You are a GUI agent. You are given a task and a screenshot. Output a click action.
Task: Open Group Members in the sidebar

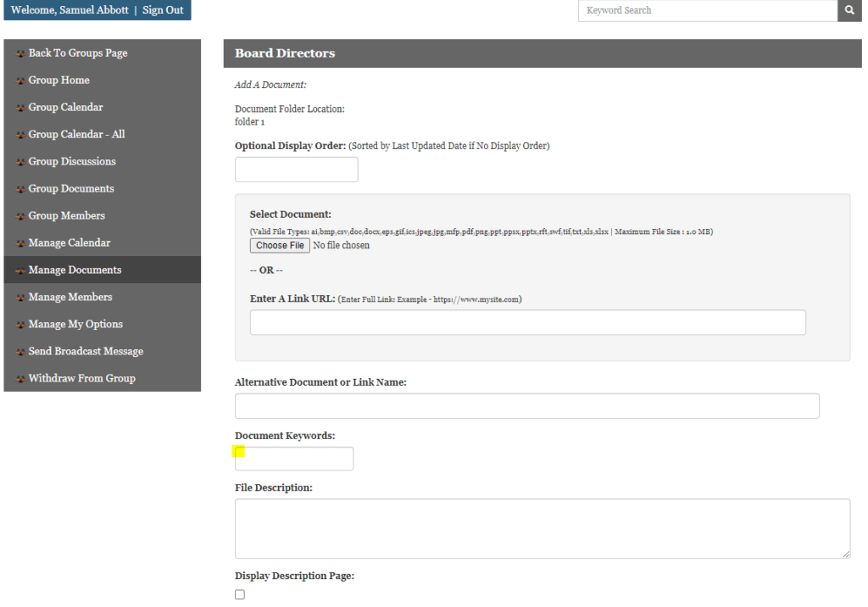[x=66, y=215]
